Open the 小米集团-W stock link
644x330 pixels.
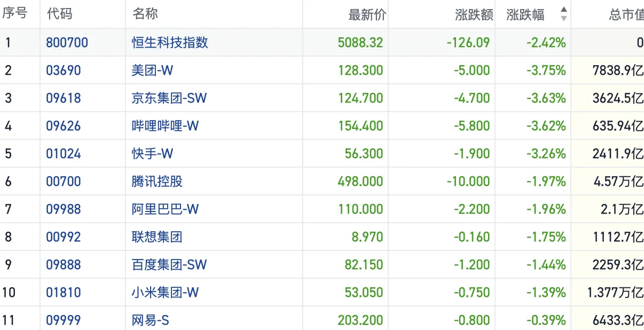click(x=165, y=293)
